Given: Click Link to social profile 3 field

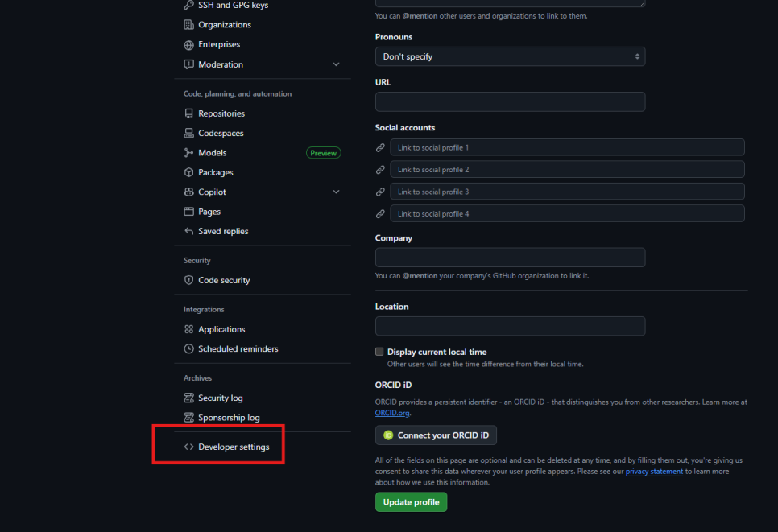Looking at the screenshot, I should pos(567,192).
